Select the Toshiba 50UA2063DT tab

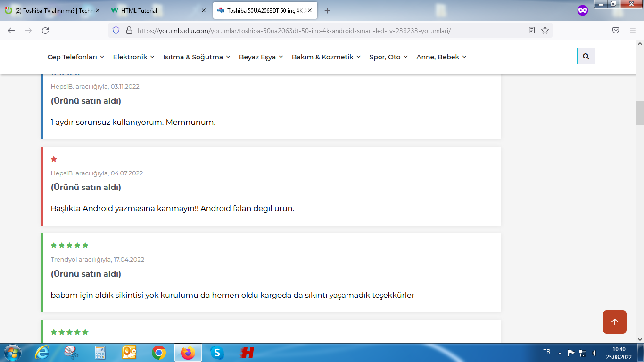point(265,10)
